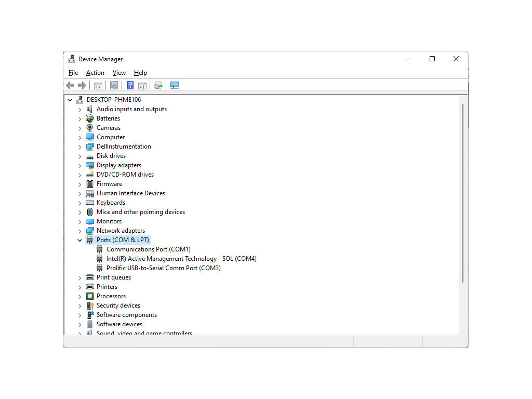Click the DESKTOP-PHME106 computer icon
Viewport: 532px width, 399px height.
pos(79,100)
